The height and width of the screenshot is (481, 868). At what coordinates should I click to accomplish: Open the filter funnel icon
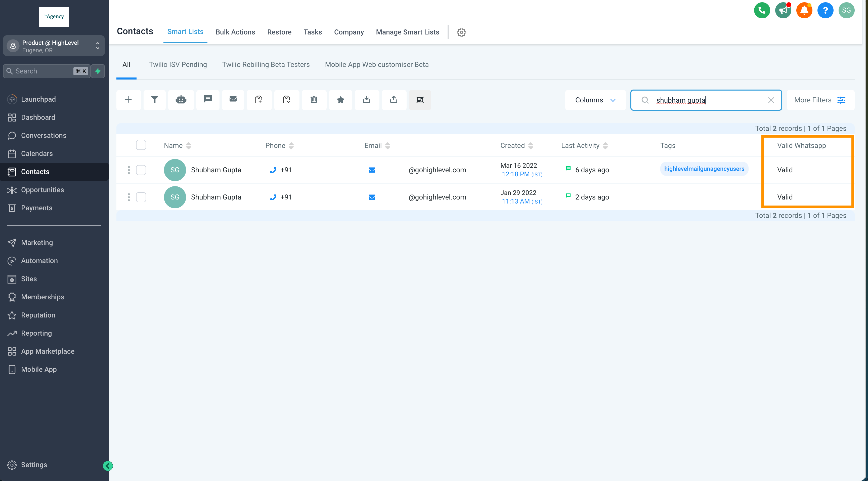(x=154, y=100)
